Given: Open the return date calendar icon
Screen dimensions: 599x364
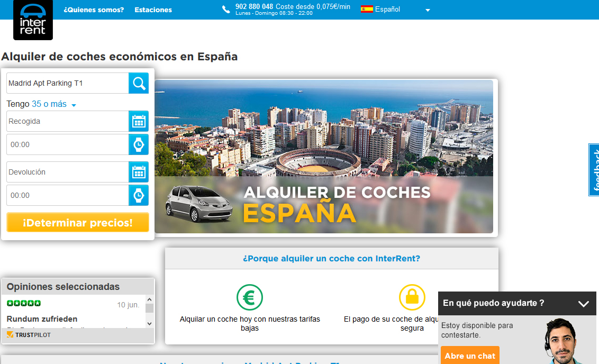Looking at the screenshot, I should [x=139, y=172].
